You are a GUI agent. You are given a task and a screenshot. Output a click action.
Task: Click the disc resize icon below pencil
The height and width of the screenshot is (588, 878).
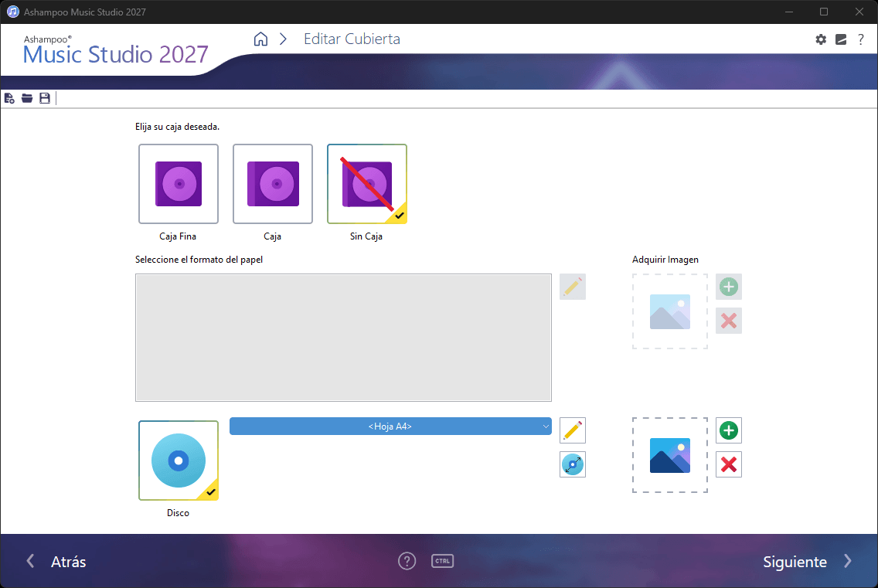[572, 464]
